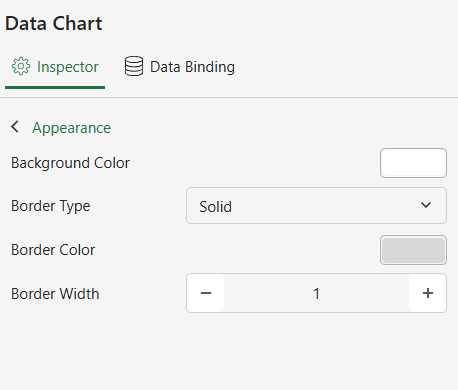Screen dimensions: 458x390
Task: Click the Border Color label
Action: (53, 250)
